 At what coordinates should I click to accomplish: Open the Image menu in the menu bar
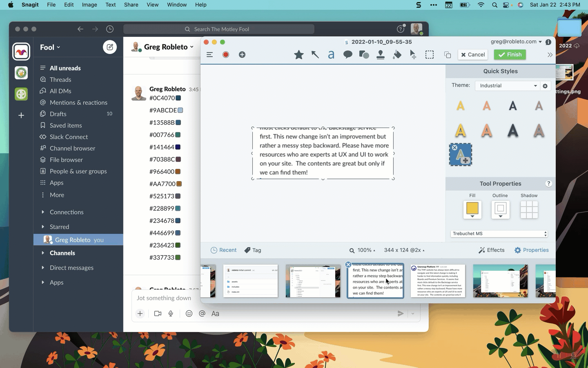coord(89,5)
